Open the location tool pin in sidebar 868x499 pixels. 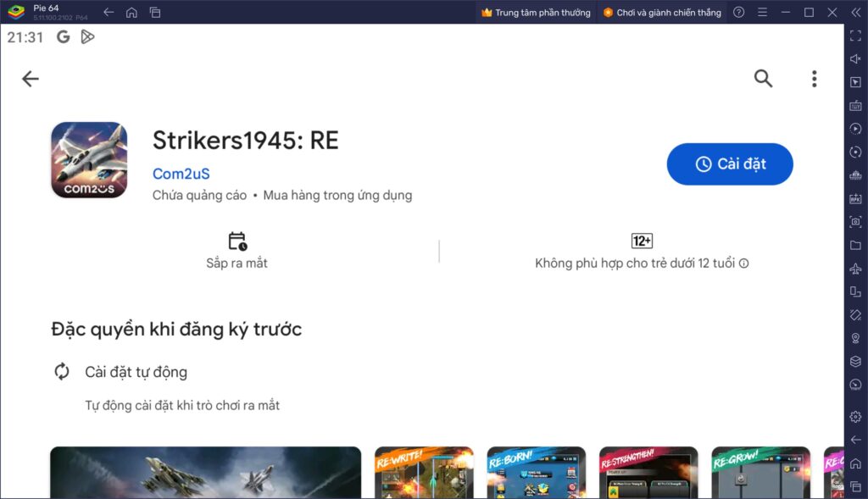854,338
